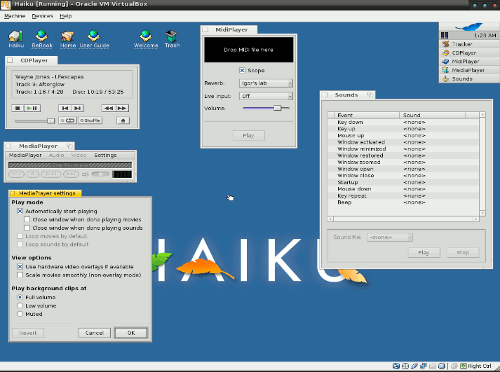Screen dimensions: 500x372
Task: Click the Event column header in Sounds
Action: pyautogui.click(x=367, y=115)
